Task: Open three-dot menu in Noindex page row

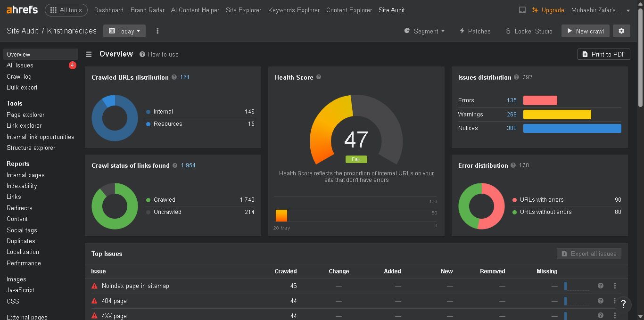Action: [615, 286]
